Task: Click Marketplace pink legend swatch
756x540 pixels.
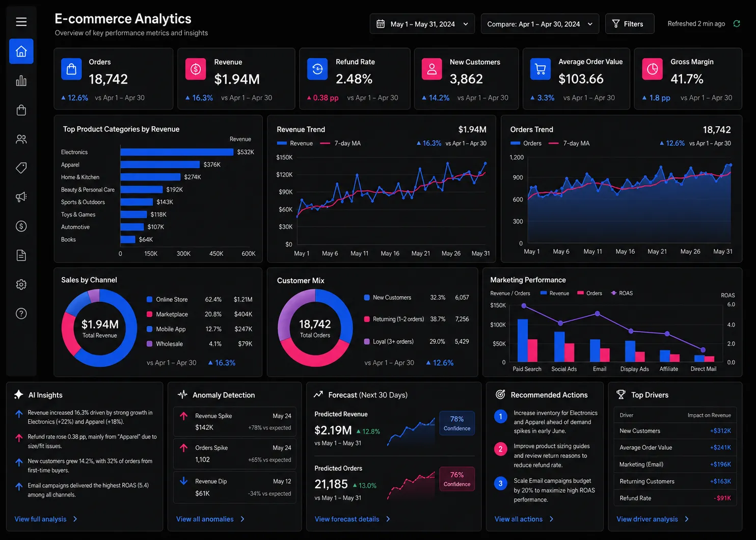Action: 149,314
